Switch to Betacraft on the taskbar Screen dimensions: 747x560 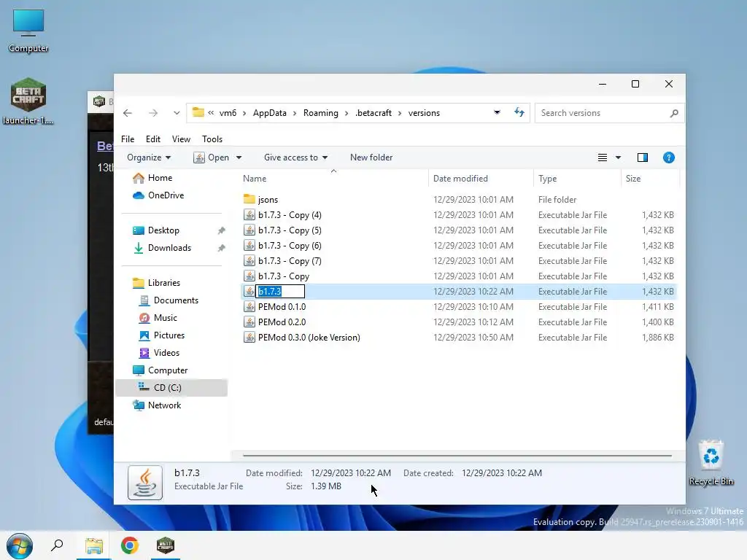[x=166, y=545]
